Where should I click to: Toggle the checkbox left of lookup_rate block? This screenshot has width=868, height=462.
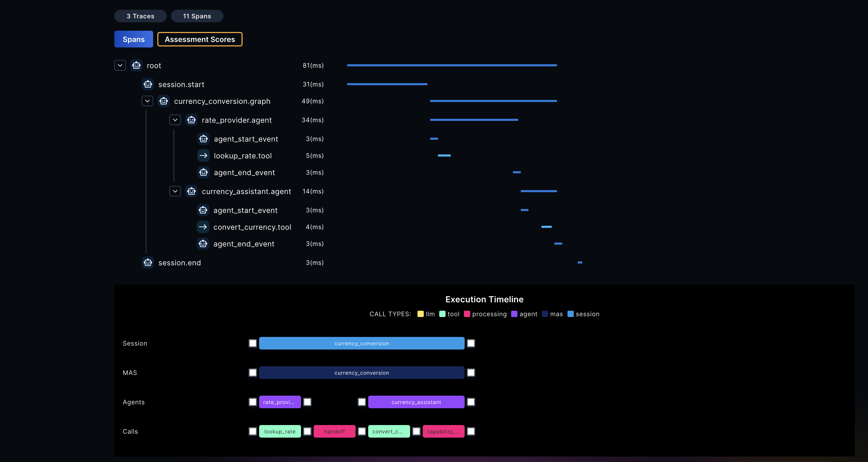tap(253, 431)
